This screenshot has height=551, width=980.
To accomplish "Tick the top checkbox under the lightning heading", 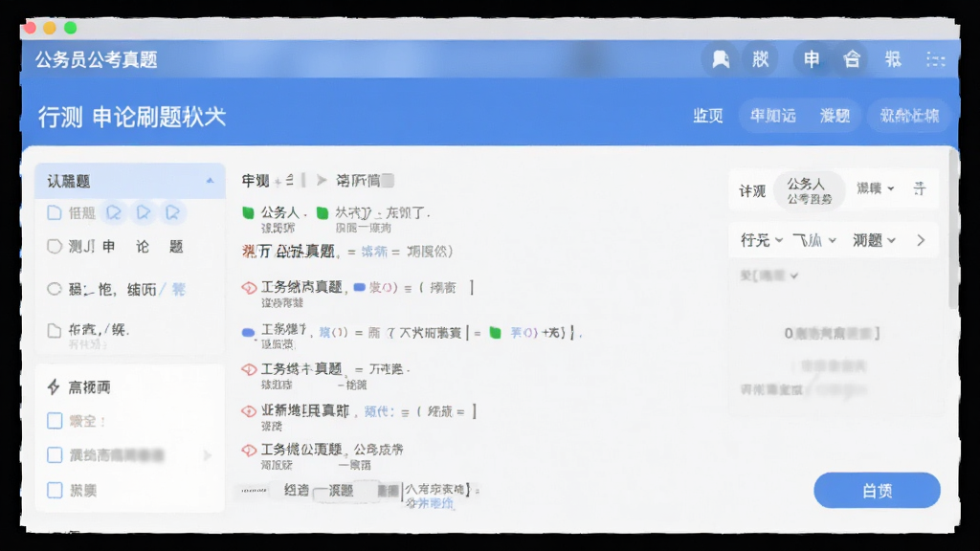I will tap(55, 421).
